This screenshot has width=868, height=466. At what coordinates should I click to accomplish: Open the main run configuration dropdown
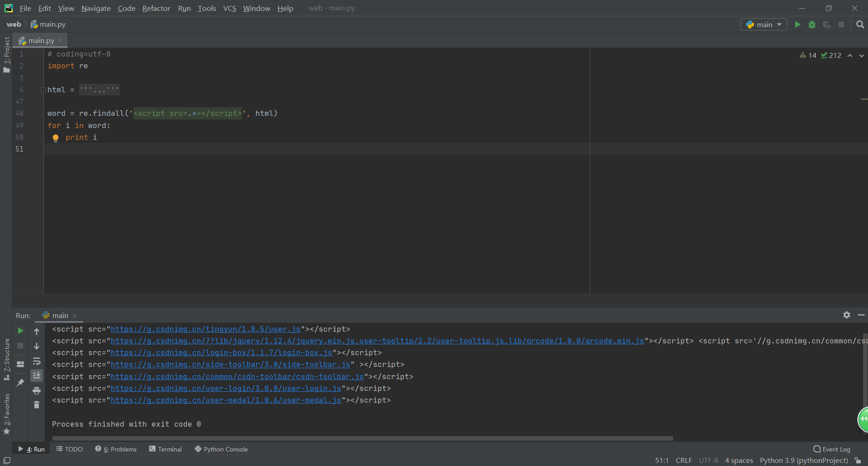click(x=764, y=24)
